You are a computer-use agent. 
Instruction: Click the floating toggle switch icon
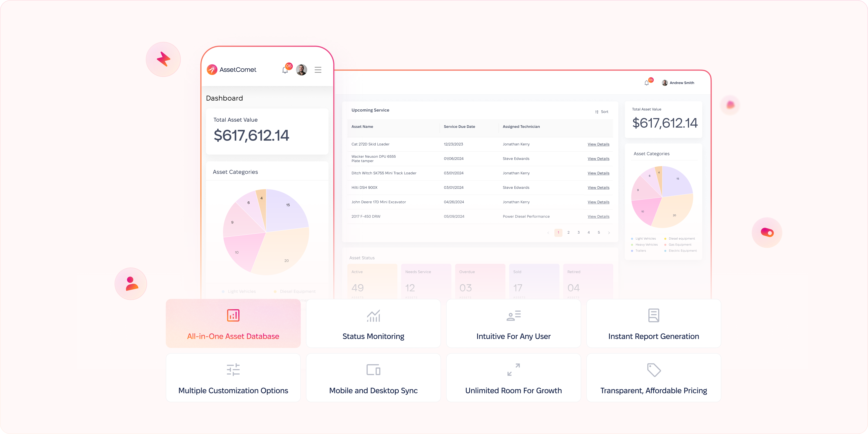click(x=767, y=232)
